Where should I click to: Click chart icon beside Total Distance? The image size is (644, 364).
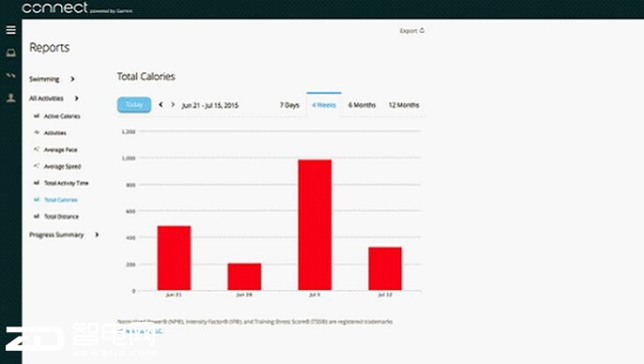37,216
